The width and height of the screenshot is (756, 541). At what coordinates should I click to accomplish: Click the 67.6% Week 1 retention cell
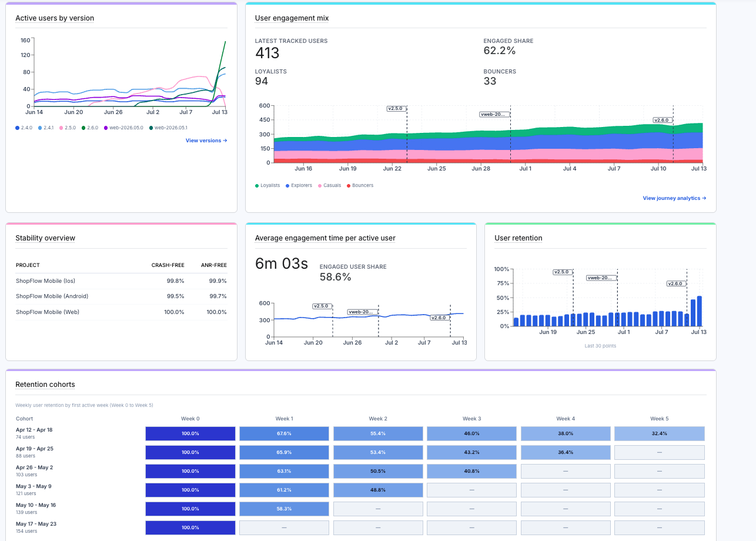[x=284, y=434]
